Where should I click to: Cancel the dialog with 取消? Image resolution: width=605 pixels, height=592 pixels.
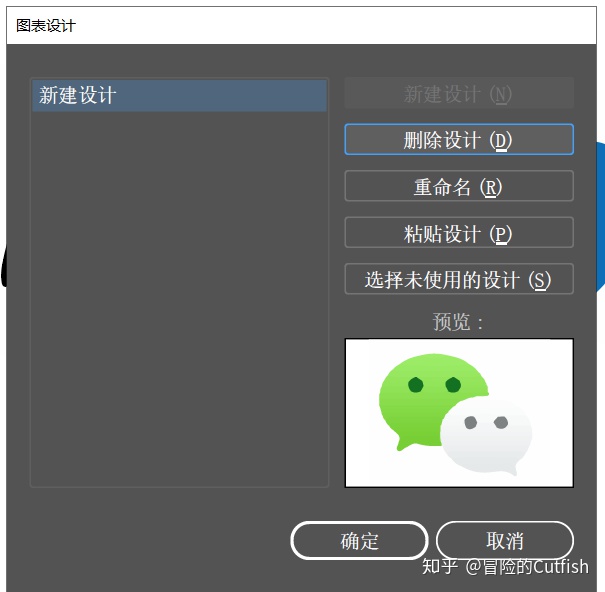coord(505,540)
